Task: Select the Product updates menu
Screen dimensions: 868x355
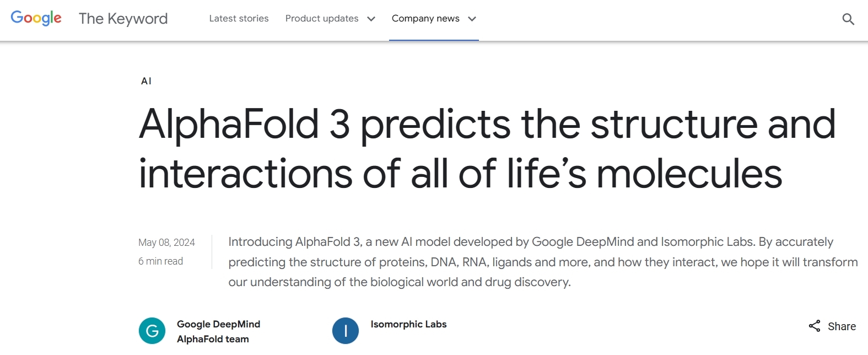Action: point(322,18)
